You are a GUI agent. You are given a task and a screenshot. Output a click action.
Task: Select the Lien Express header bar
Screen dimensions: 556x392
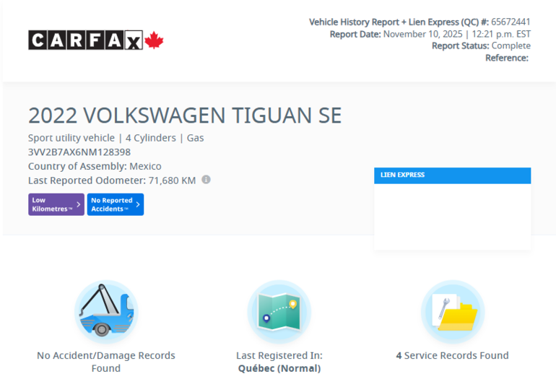(452, 175)
